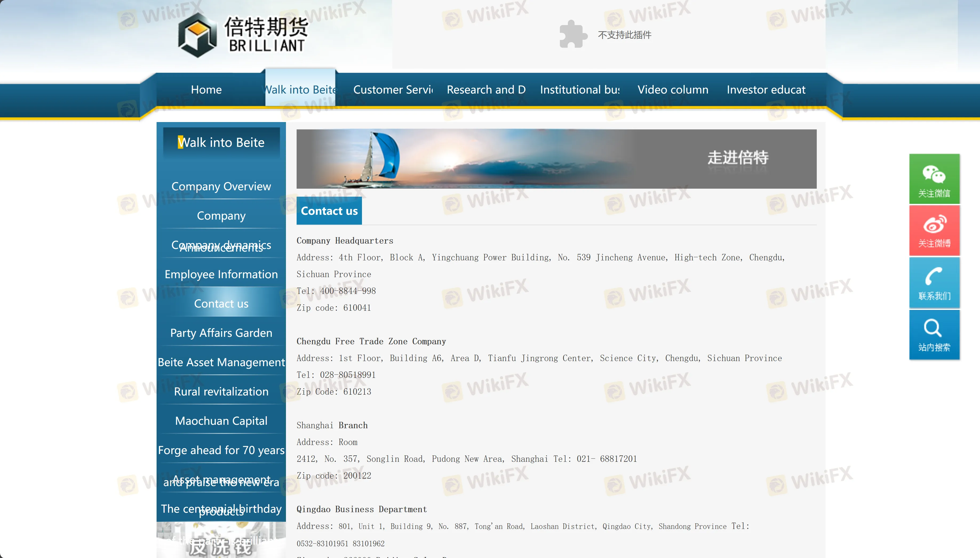
Task: Select the Contact us content tab
Action: [x=329, y=211]
